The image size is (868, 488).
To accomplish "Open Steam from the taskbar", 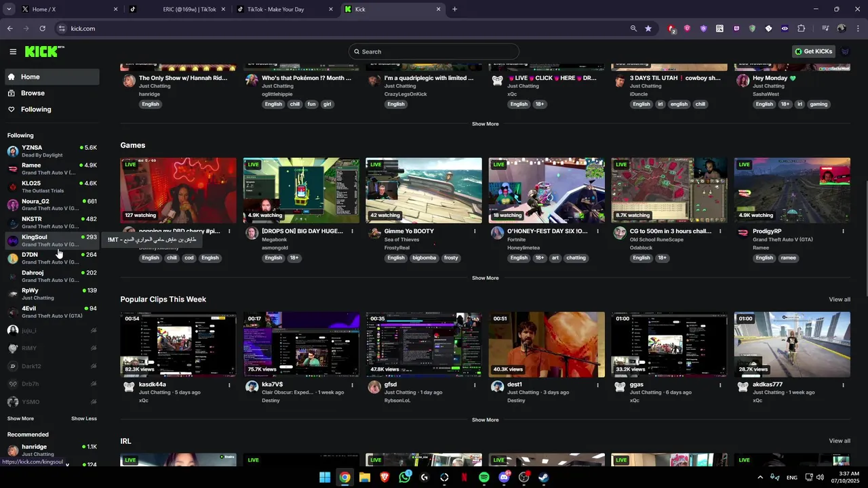I will pos(543,477).
